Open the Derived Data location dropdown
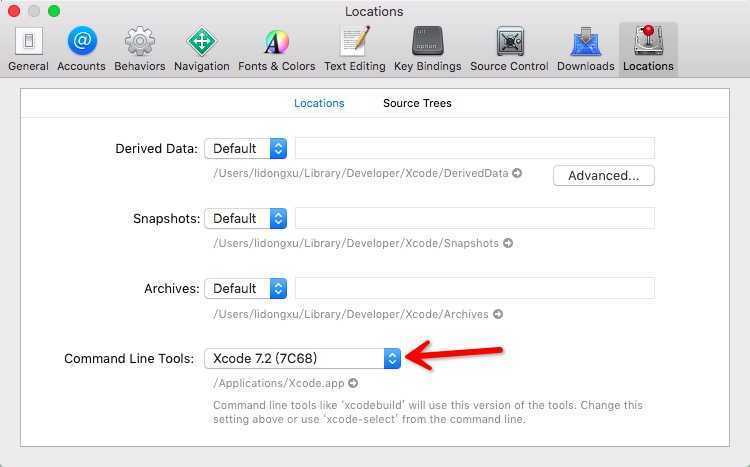The height and width of the screenshot is (467, 750). point(246,148)
